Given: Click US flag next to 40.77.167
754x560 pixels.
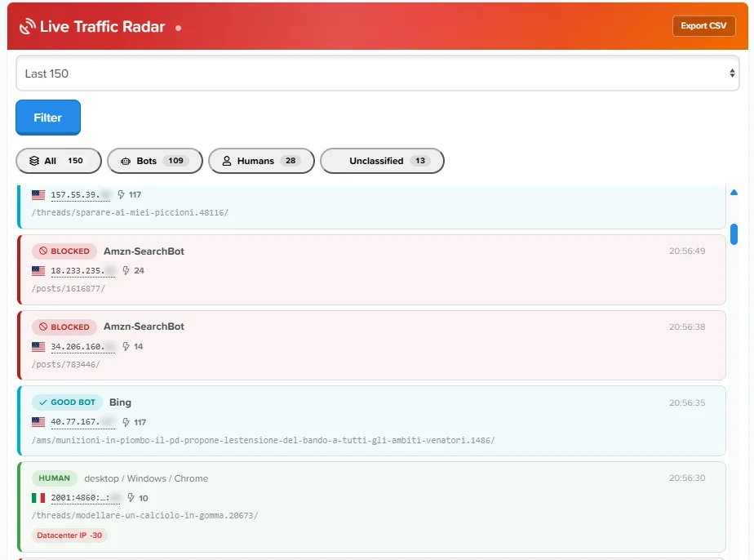Looking at the screenshot, I should [38, 422].
